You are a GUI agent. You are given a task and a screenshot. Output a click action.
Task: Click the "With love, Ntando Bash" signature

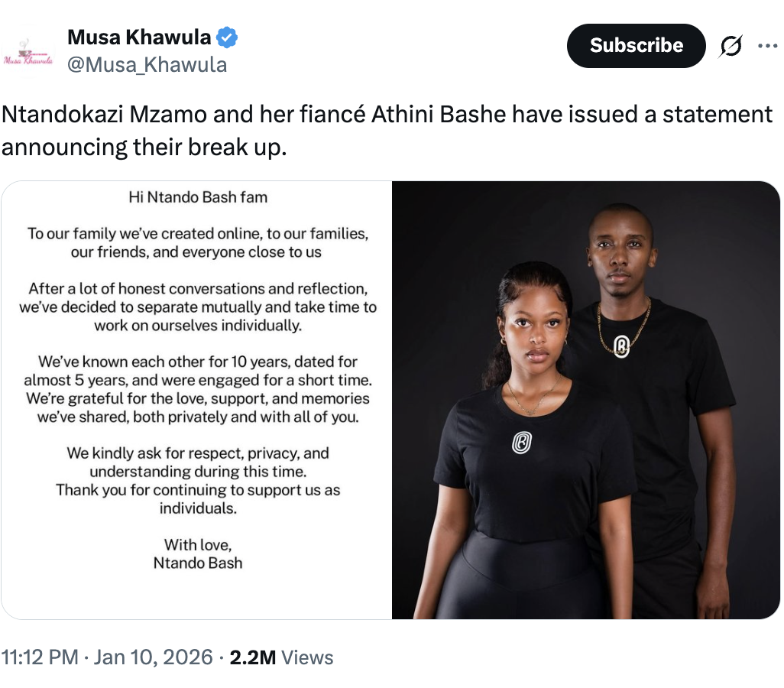point(198,554)
